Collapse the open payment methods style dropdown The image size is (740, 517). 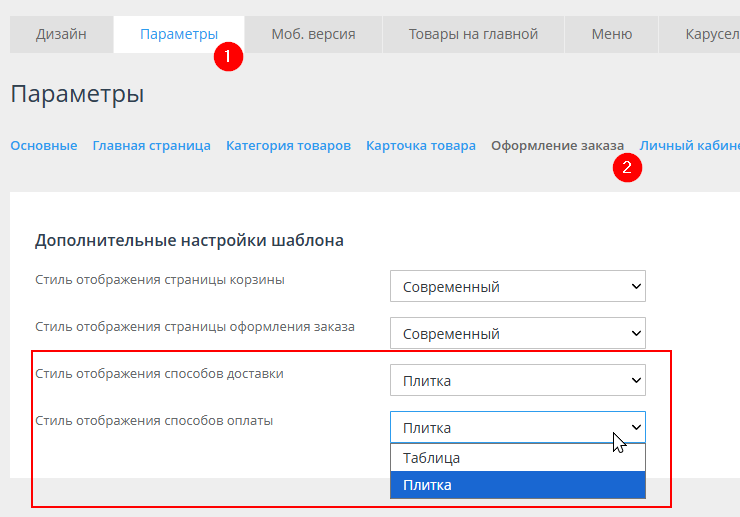click(517, 427)
